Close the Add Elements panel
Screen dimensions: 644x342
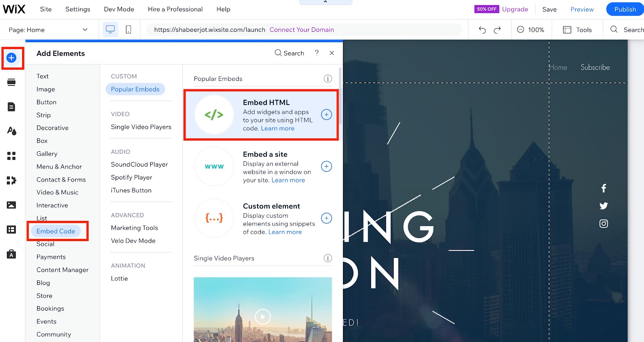[332, 53]
